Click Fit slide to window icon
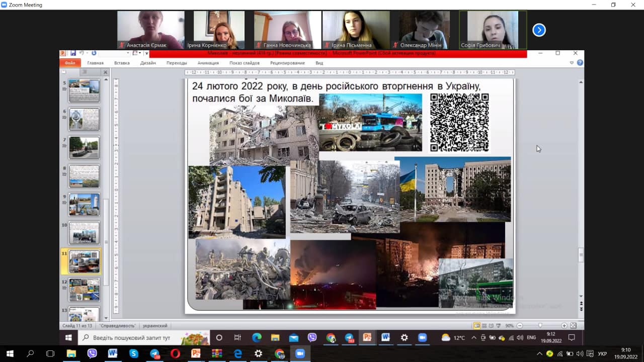644x362 pixels. 573,326
